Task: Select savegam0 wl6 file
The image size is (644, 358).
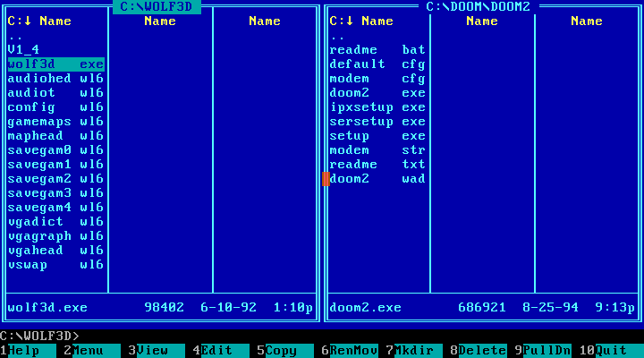Action: click(x=55, y=150)
